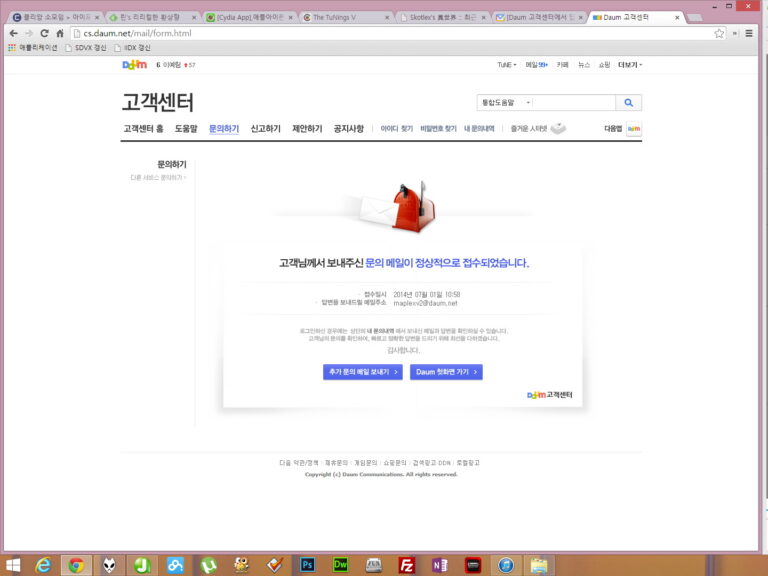The image size is (768, 576).
Task: Open the 통합도움말 search category dropdown
Action: (x=505, y=102)
